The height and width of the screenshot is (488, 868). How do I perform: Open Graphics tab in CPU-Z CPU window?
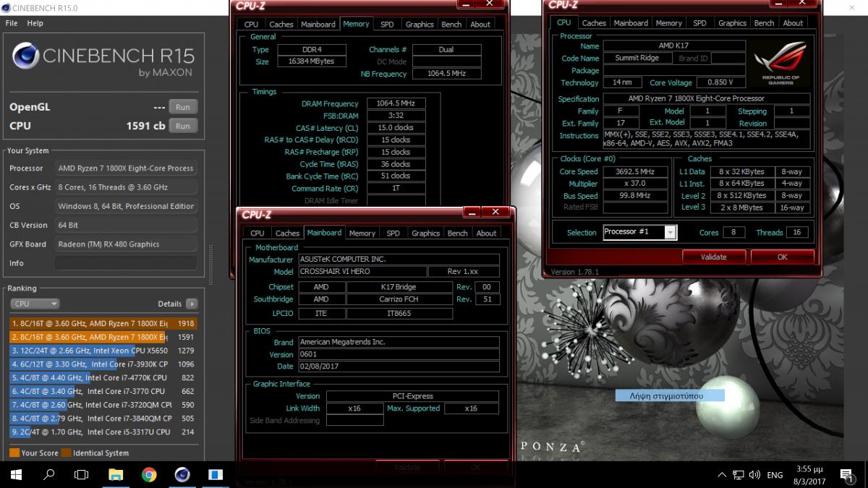click(x=732, y=23)
